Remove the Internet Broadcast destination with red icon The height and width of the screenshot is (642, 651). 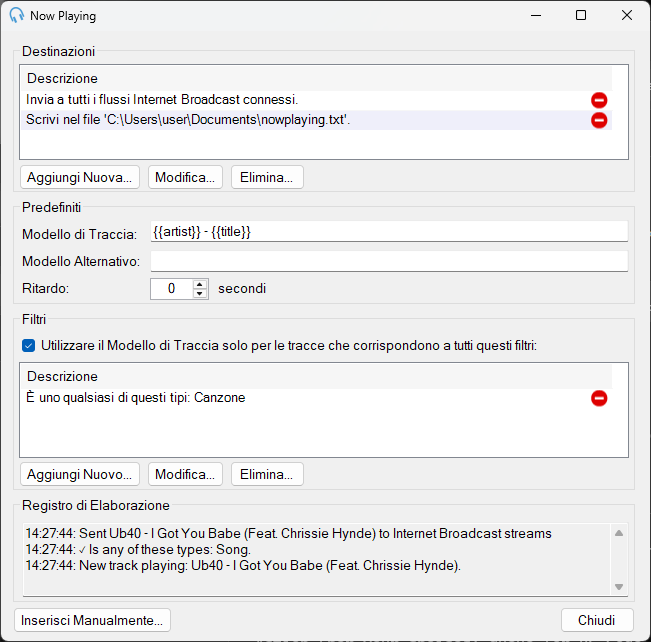[599, 100]
